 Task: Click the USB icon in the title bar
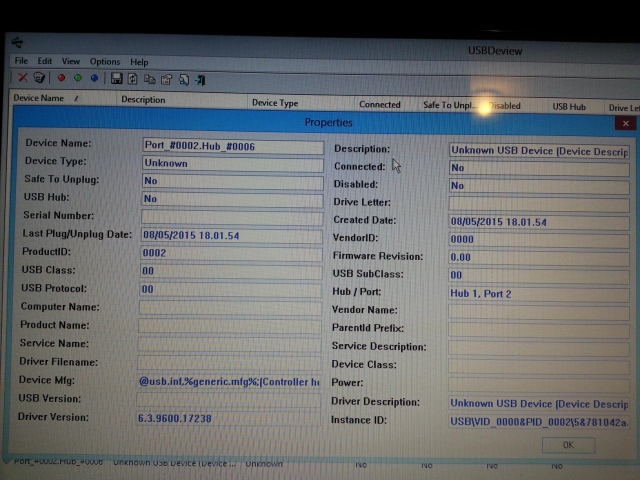coord(17,42)
